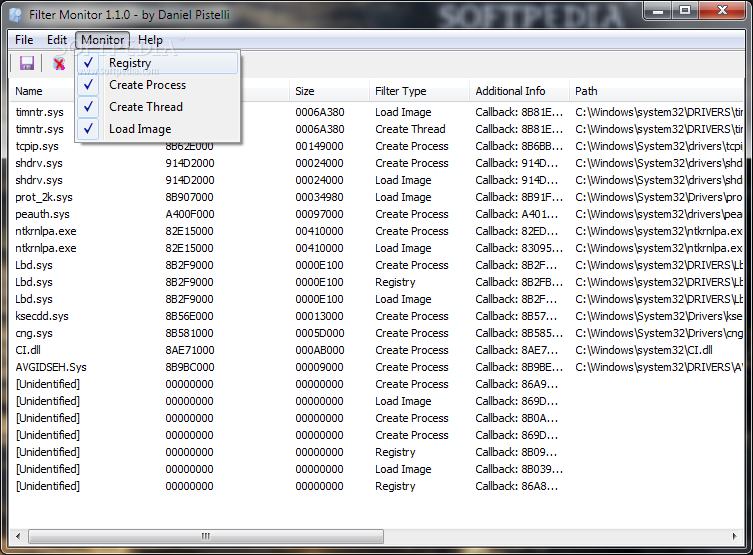The height and width of the screenshot is (555, 753).
Task: Click the Callback: 8B585... info cell
Action: coord(519,333)
